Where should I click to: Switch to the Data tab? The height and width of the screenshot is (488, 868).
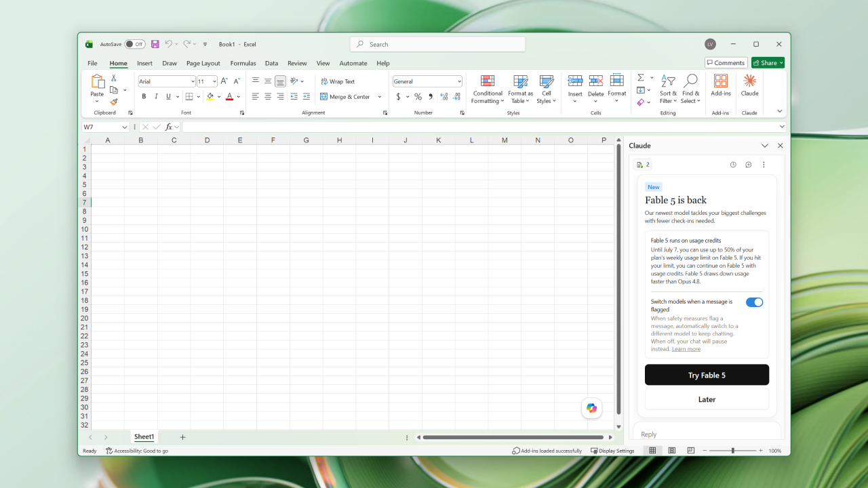click(271, 63)
